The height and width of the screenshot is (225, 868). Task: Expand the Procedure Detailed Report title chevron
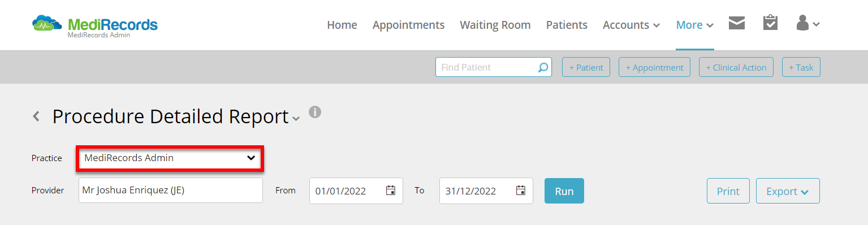296,119
